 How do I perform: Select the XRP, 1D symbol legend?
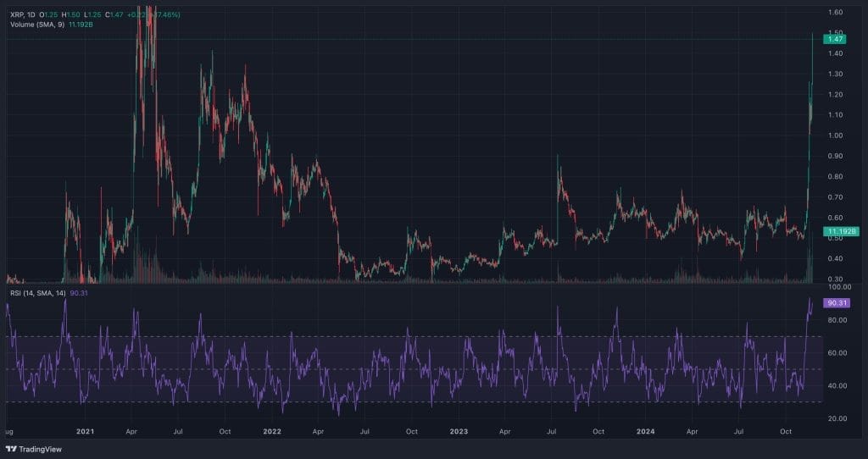coord(23,14)
